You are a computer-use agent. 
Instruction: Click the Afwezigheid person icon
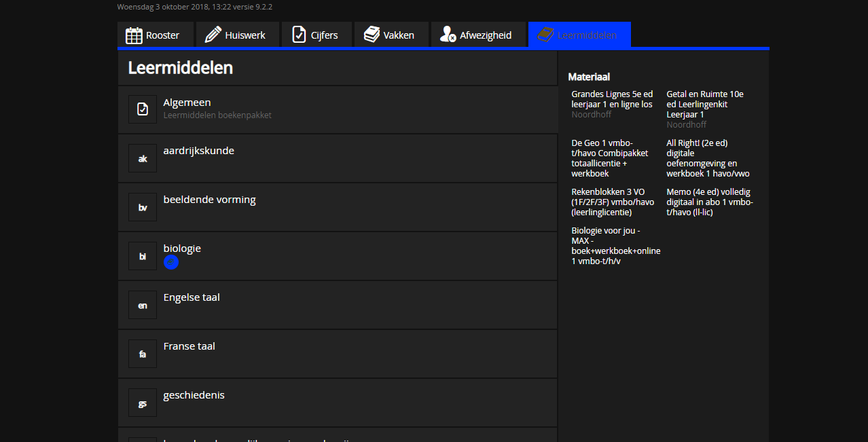[448, 35]
